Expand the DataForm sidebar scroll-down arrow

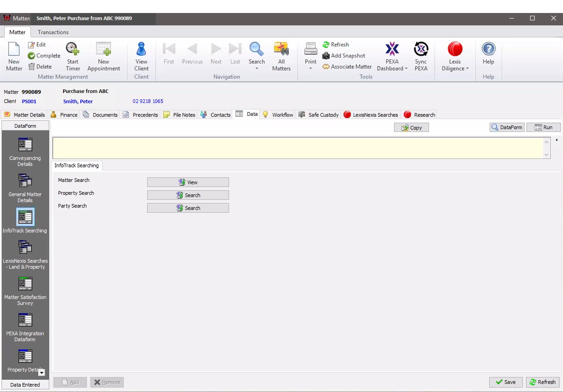[x=41, y=373]
